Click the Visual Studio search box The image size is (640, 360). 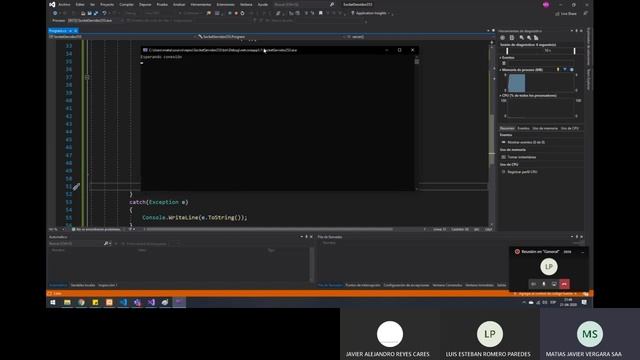click(304, 4)
